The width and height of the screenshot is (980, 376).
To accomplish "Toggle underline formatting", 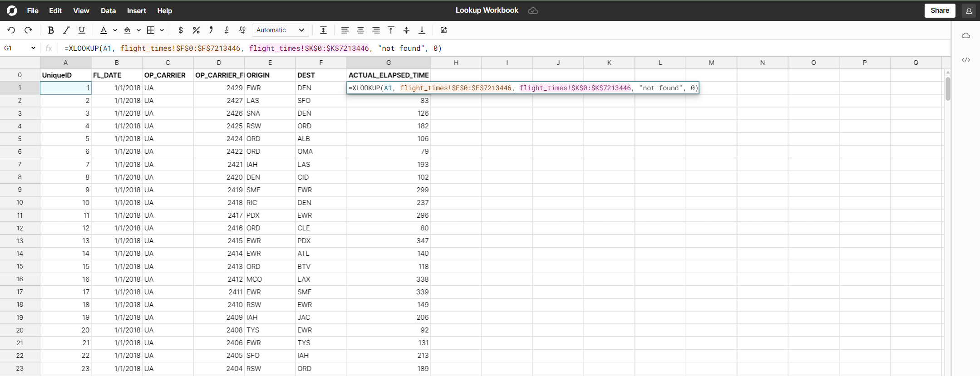I will click(82, 30).
